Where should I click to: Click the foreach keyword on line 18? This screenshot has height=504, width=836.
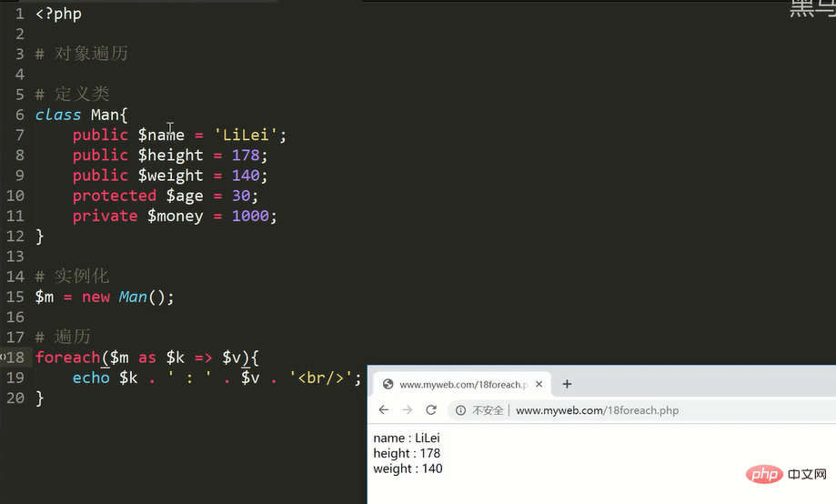(67, 358)
